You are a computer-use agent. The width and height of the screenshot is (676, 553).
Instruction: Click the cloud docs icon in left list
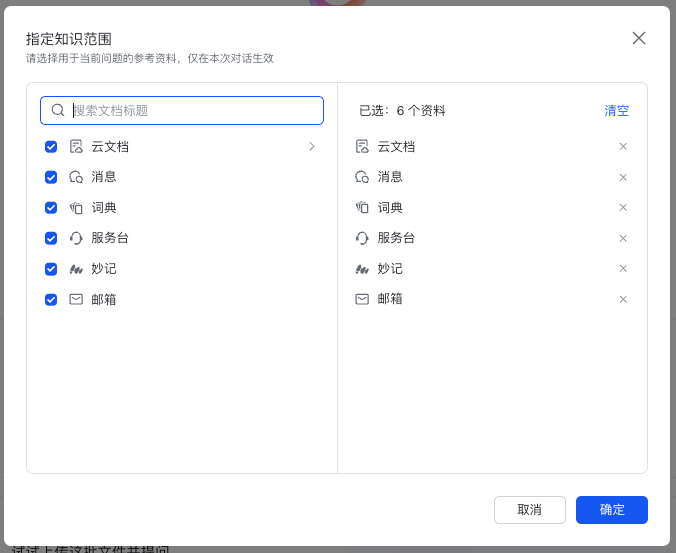tap(76, 146)
